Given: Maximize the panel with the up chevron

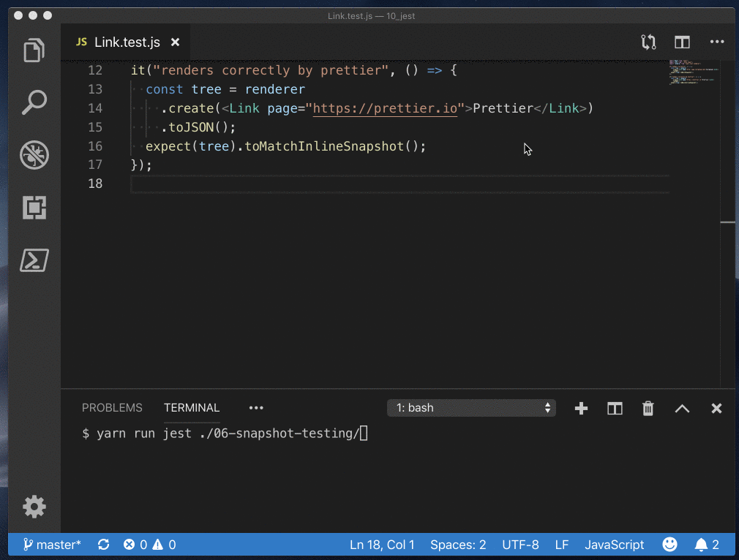Looking at the screenshot, I should click(682, 409).
